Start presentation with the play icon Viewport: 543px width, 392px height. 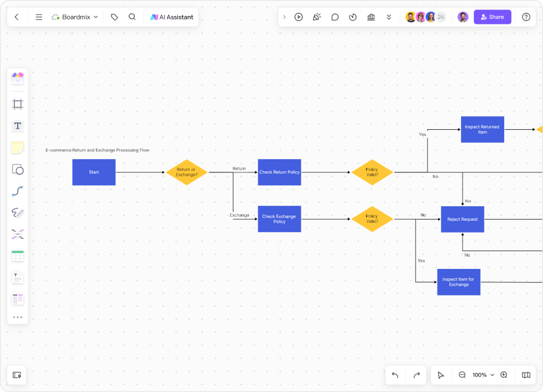coord(298,17)
